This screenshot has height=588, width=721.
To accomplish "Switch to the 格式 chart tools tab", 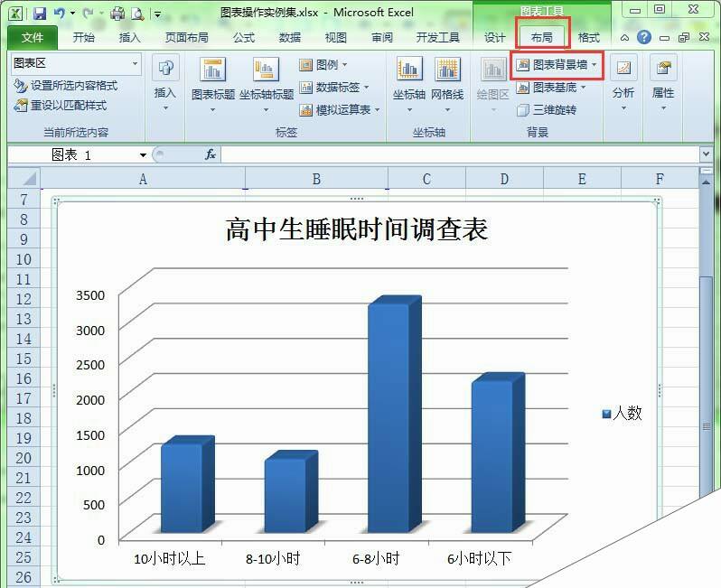I will (x=589, y=38).
